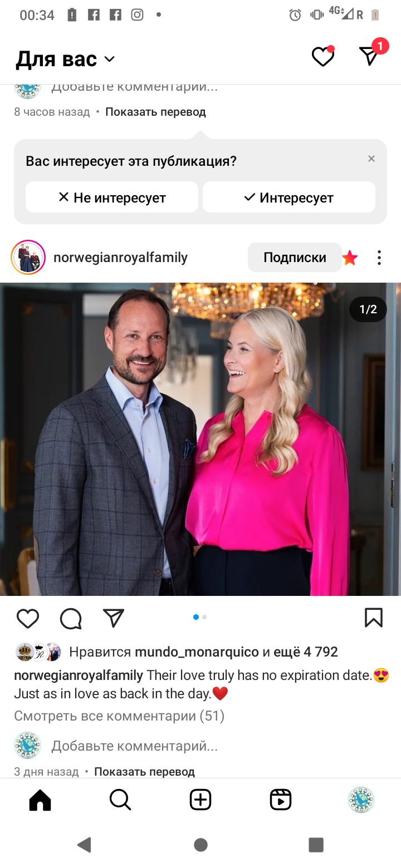
Task: Toggle favorite star next to Подписки
Action: (x=350, y=258)
